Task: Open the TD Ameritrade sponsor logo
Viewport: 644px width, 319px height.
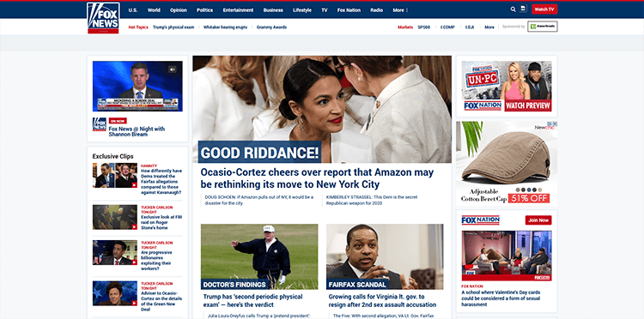Action: click(x=542, y=27)
